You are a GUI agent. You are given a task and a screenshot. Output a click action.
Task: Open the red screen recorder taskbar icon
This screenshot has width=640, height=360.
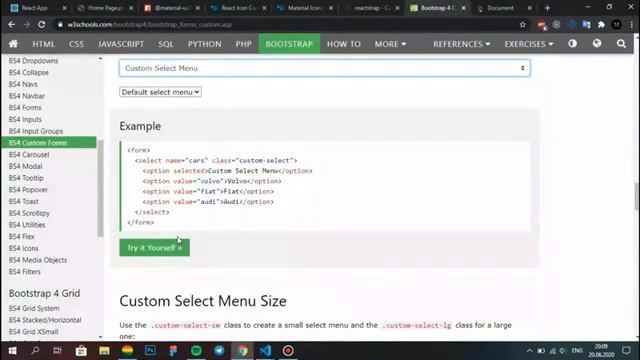coord(288,351)
